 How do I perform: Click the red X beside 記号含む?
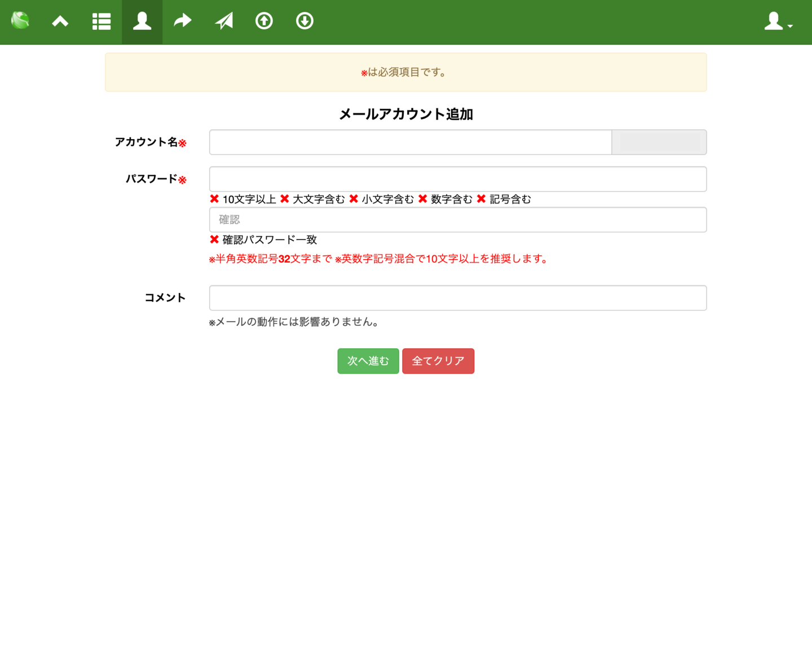pyautogui.click(x=481, y=198)
